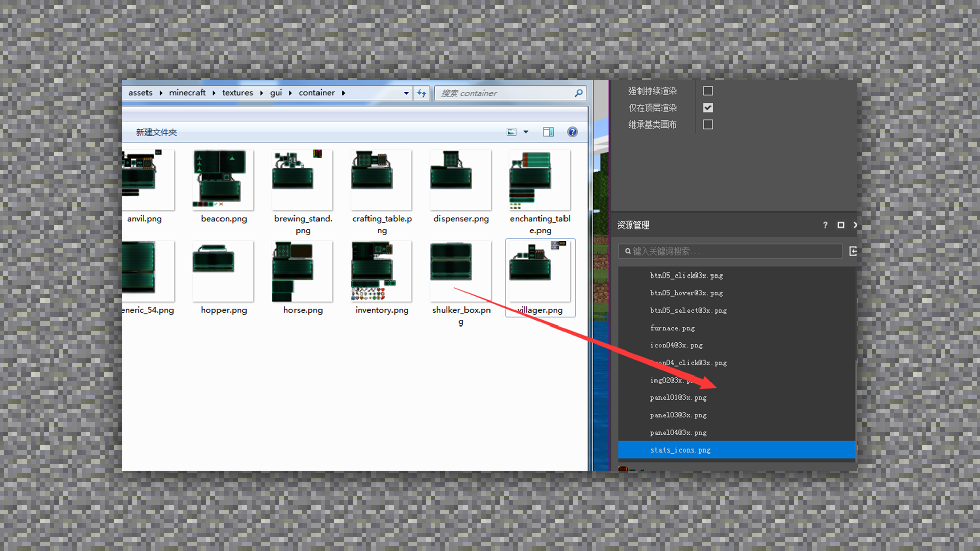Screen dimensions: 980x551
Task: Expand the arrow after container breadcrumb
Action: [x=344, y=93]
